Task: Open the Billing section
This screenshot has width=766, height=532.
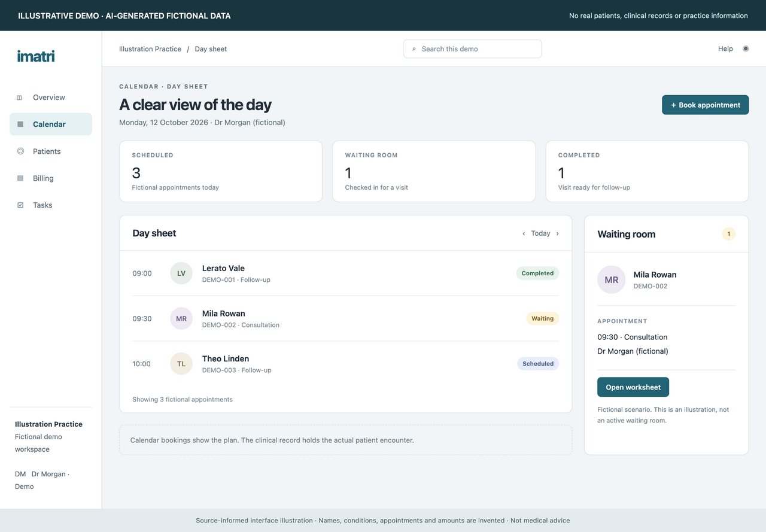Action: [x=51, y=178]
